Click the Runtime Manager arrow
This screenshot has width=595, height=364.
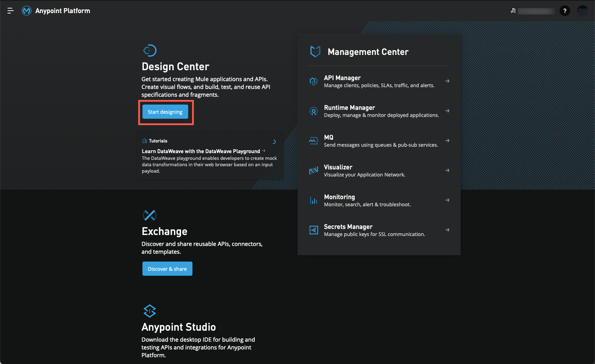pos(447,111)
